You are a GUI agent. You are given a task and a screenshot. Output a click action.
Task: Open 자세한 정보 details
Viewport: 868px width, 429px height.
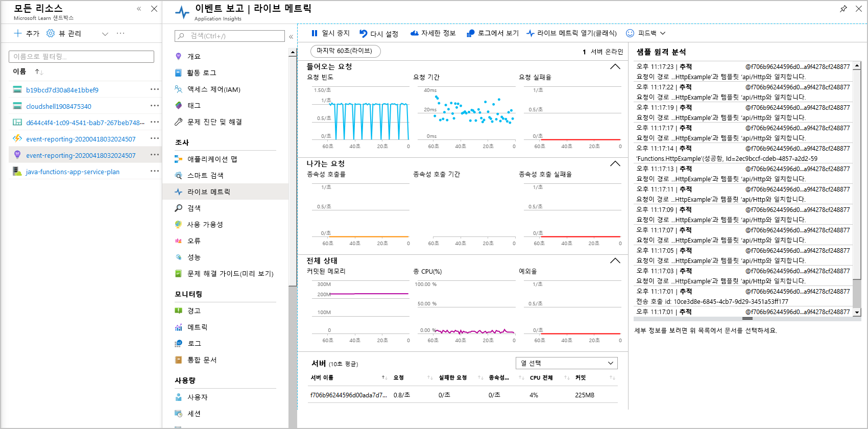(x=432, y=33)
